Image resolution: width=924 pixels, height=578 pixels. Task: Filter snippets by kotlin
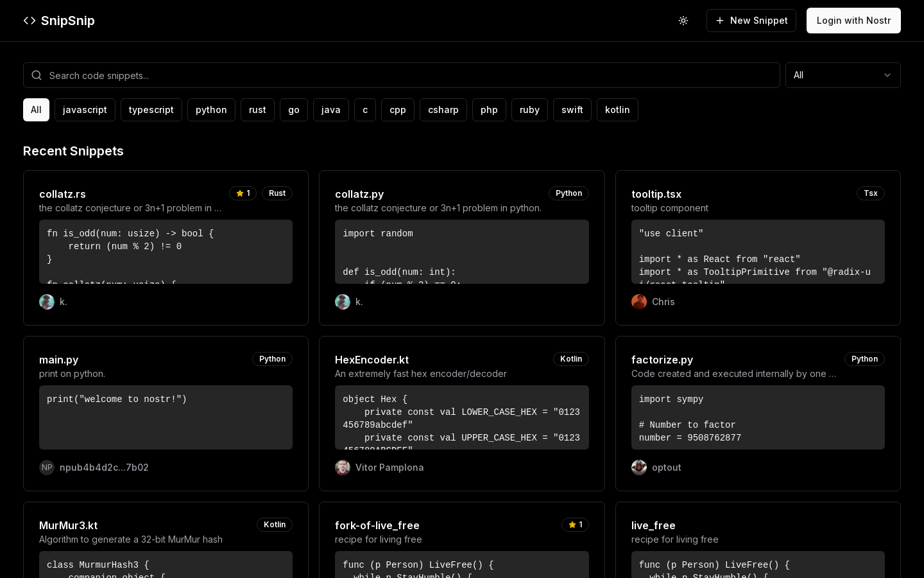(617, 110)
